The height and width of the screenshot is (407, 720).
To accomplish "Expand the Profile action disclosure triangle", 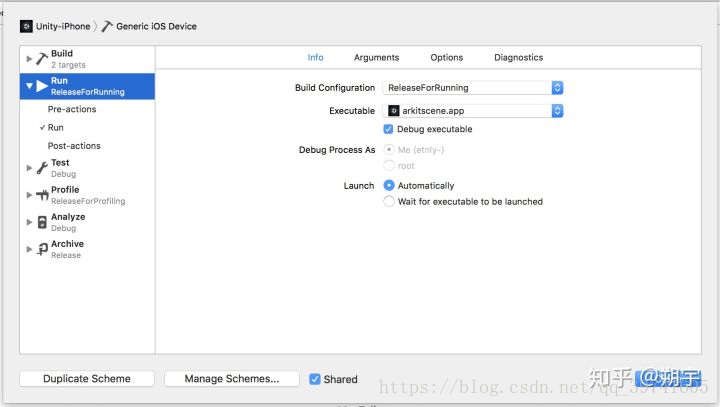I will 29,195.
